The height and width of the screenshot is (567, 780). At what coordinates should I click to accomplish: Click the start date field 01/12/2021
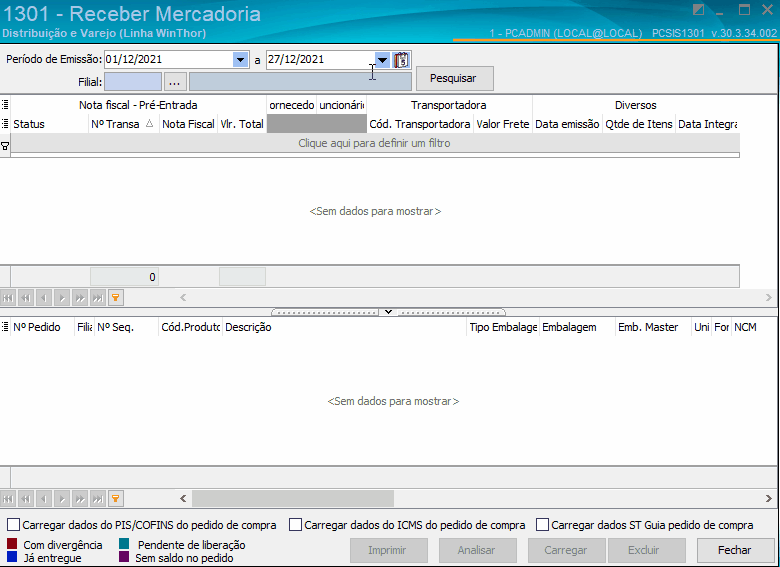(169, 60)
